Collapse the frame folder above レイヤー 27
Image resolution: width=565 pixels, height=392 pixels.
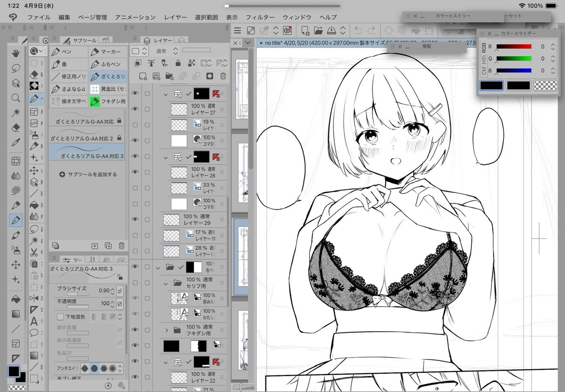tap(166, 94)
